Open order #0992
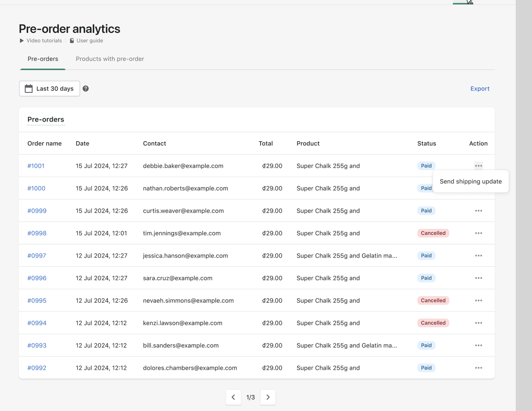This screenshot has height=411, width=532. pyautogui.click(x=37, y=368)
